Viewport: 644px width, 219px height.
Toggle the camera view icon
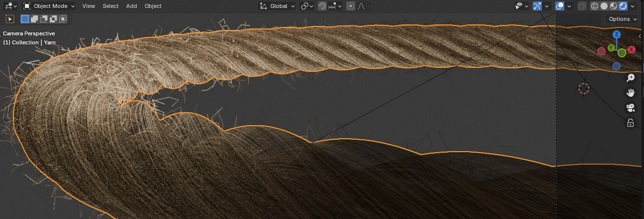[631, 108]
